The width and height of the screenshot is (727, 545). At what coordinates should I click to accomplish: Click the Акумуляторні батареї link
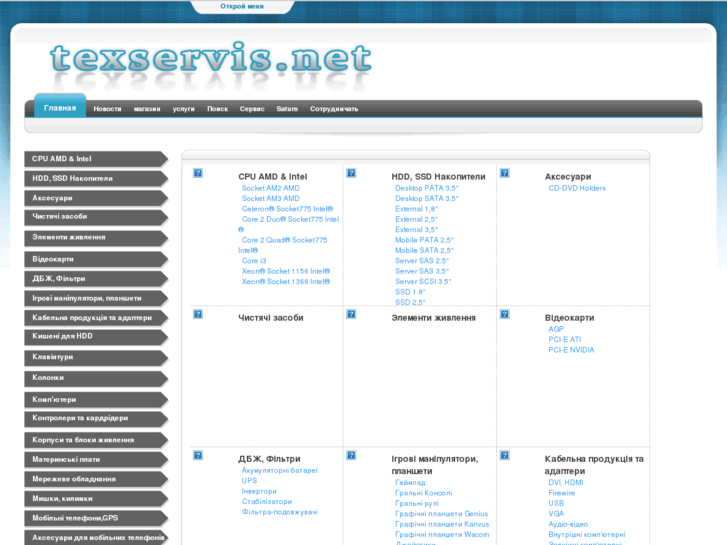[x=280, y=470]
